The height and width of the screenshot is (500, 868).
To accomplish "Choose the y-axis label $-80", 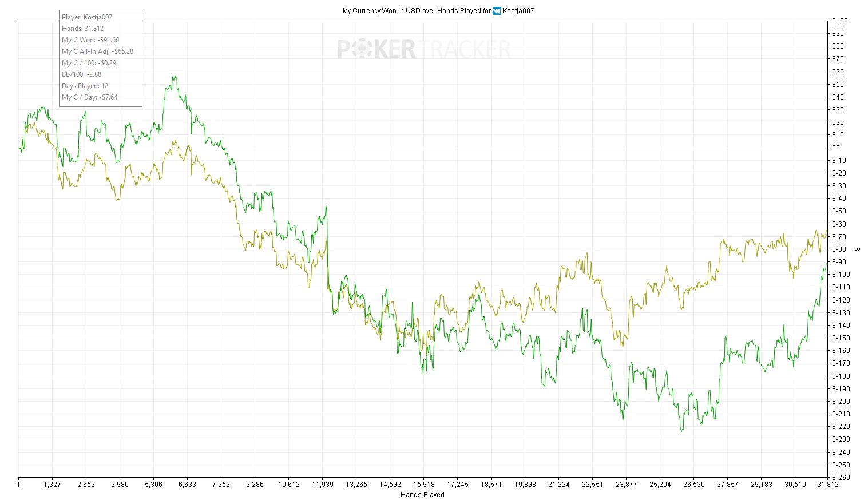I will click(839, 249).
